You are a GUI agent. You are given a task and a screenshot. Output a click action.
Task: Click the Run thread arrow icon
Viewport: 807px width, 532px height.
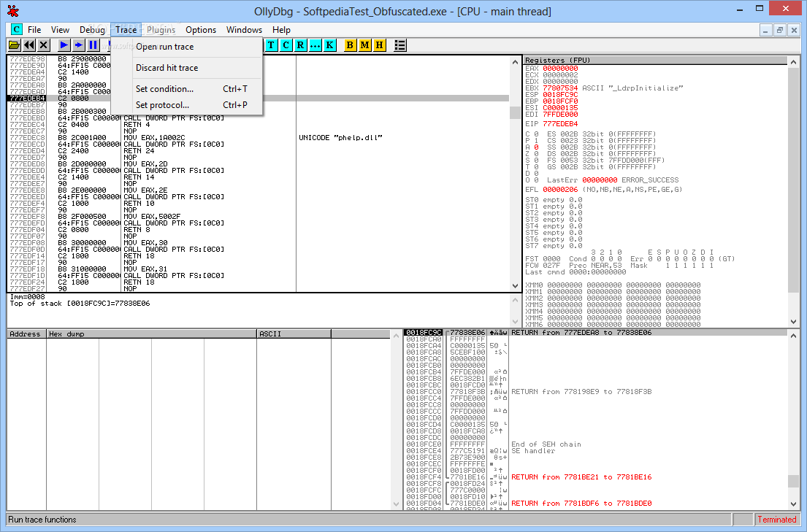point(78,45)
